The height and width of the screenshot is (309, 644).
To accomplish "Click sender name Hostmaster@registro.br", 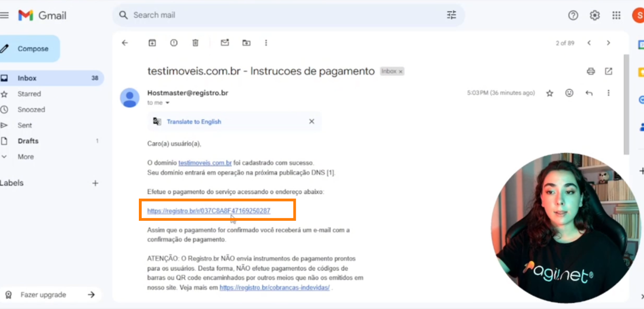I will point(188,93).
